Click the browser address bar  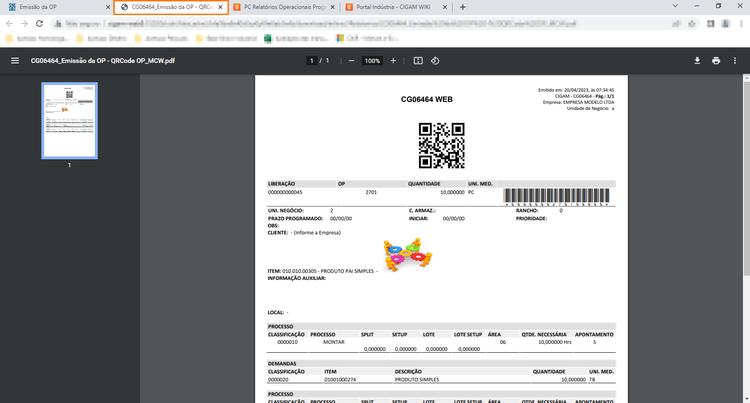pos(364,23)
